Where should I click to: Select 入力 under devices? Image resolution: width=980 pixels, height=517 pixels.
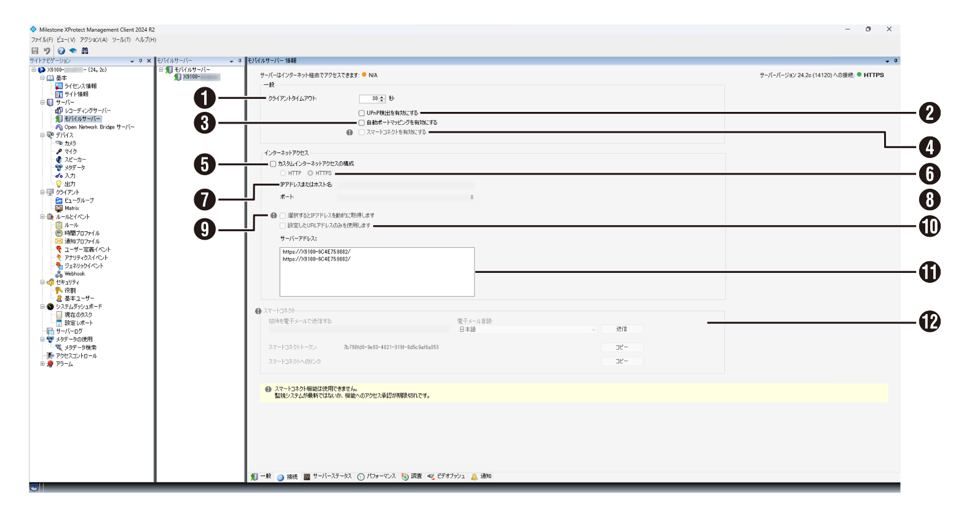(70, 176)
